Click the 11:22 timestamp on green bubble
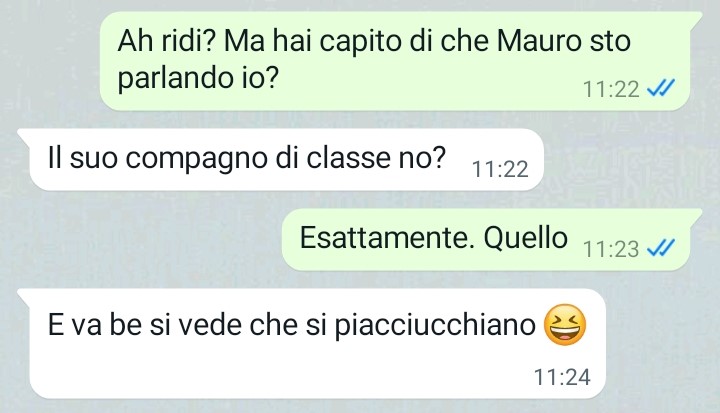Image resolution: width=720 pixels, height=413 pixels. (x=611, y=89)
